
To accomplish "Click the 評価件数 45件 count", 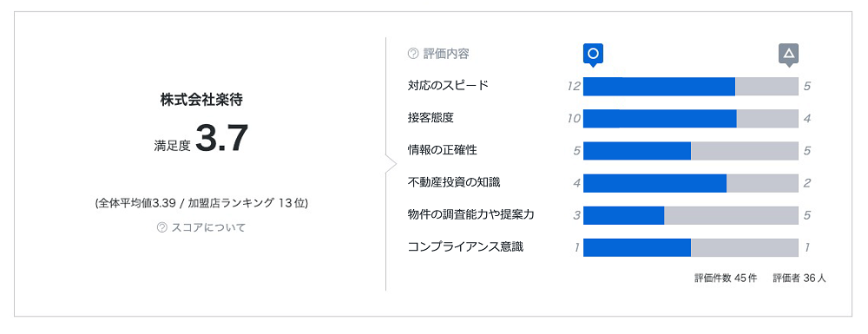I will pyautogui.click(x=725, y=278).
